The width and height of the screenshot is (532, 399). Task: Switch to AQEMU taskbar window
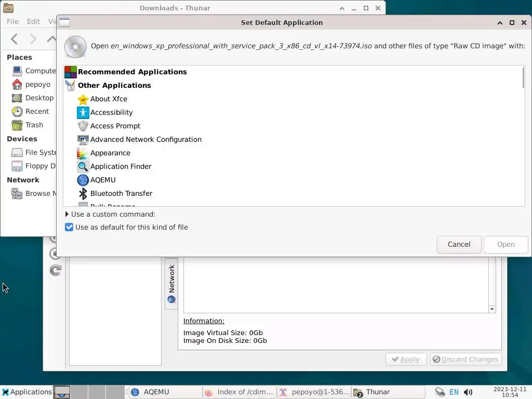click(x=166, y=392)
